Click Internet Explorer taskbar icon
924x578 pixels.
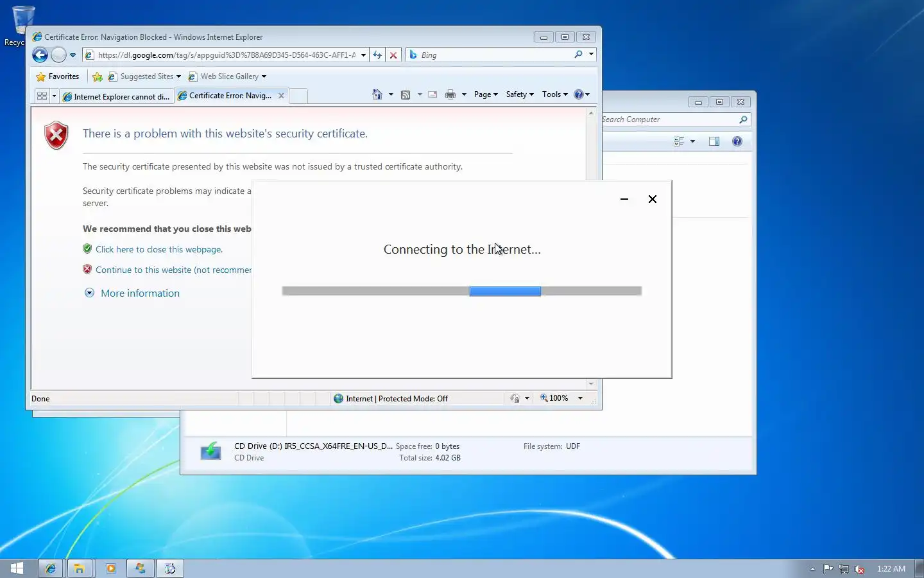coord(50,568)
